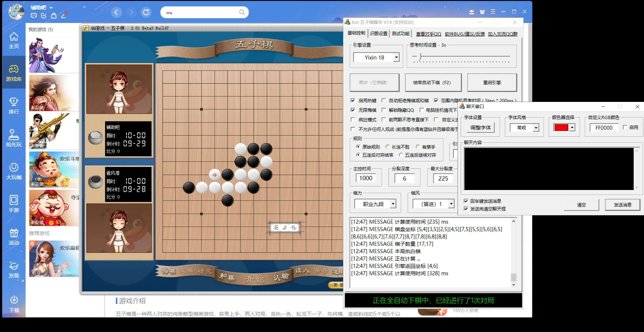Refresh the page with the circular arrow
This screenshot has height=332, width=644.
146,12
